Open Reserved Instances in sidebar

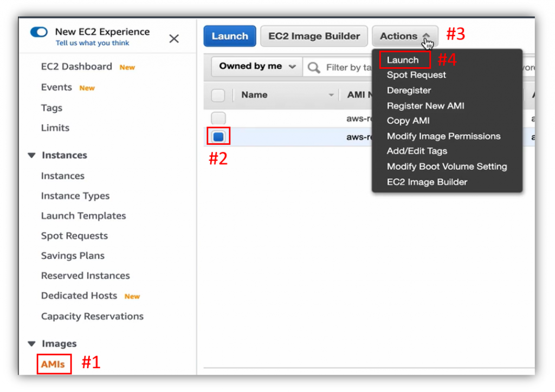[85, 275]
